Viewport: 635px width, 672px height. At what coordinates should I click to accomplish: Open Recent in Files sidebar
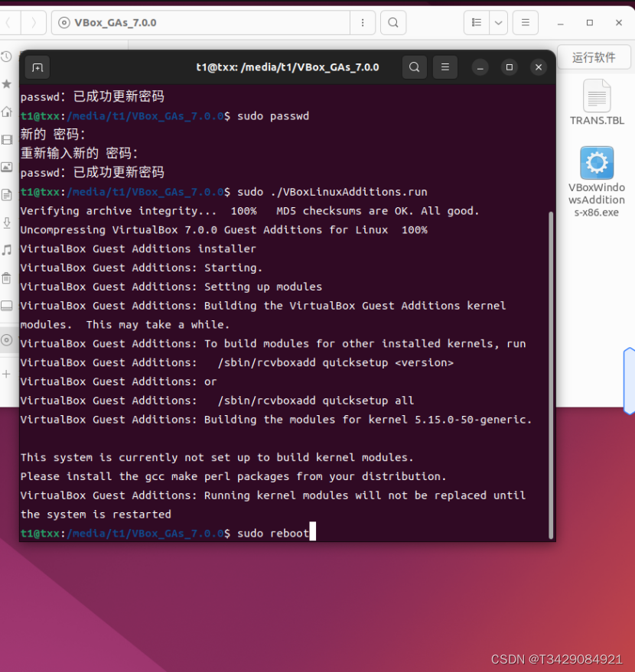pos(6,57)
